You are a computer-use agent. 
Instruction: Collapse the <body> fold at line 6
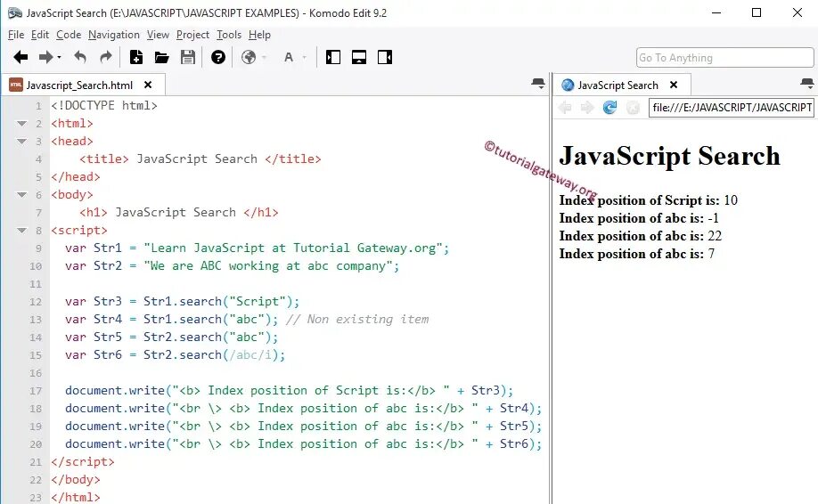22,195
